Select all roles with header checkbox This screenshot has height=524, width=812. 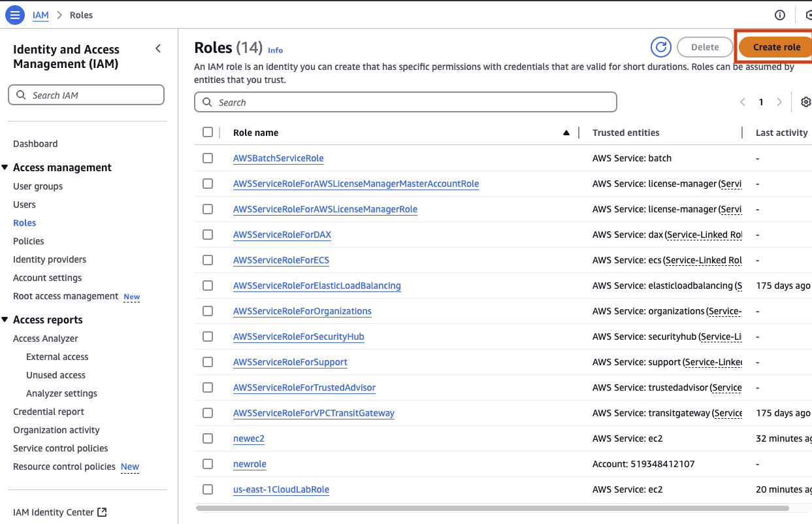coord(208,132)
